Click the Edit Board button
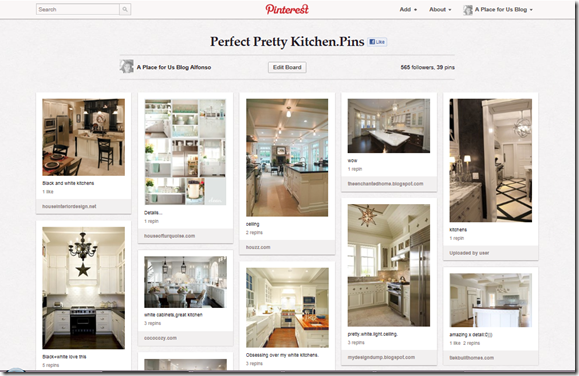Viewport: 579px width, 376px height. click(287, 67)
